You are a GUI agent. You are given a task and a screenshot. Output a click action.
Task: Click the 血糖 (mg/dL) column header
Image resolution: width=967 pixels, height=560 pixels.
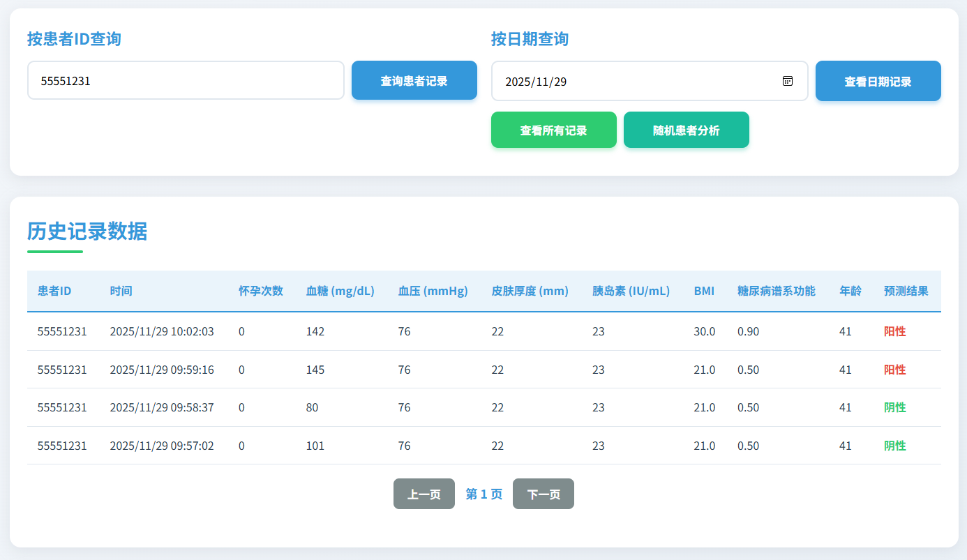pyautogui.click(x=340, y=291)
